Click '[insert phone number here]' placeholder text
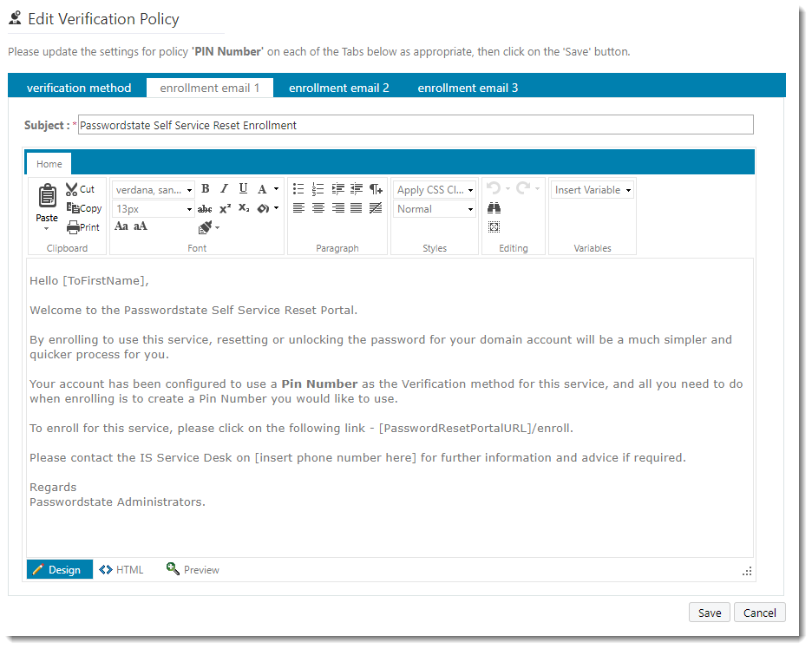The image size is (812, 649). click(336, 458)
